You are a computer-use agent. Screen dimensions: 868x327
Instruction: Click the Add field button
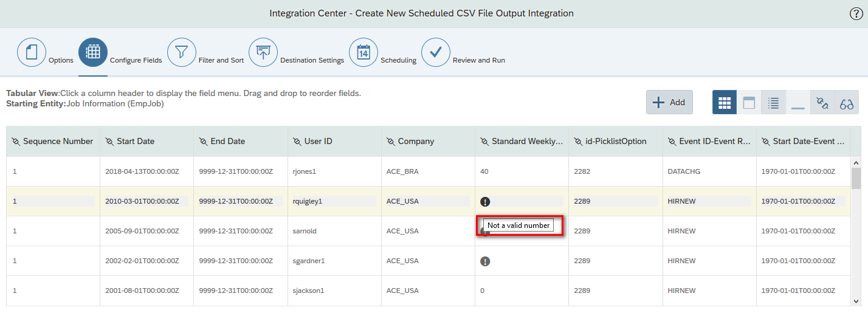(669, 102)
